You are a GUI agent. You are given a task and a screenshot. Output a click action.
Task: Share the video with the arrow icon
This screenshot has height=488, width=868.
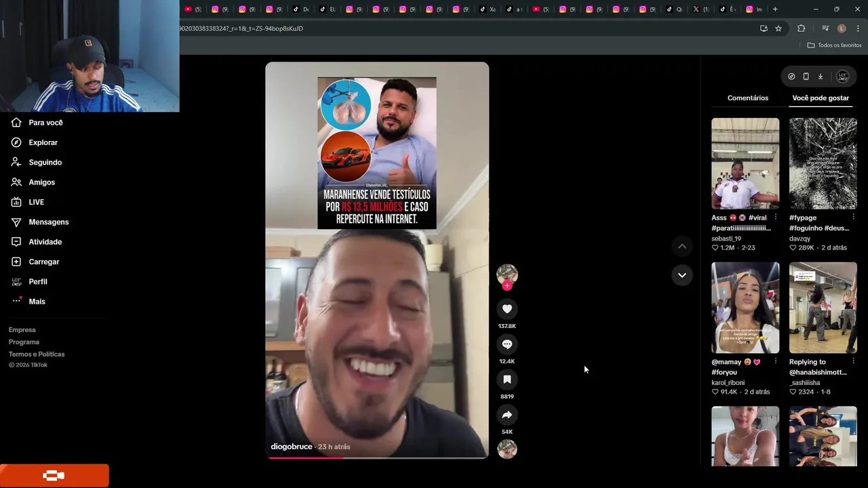pyautogui.click(x=507, y=415)
